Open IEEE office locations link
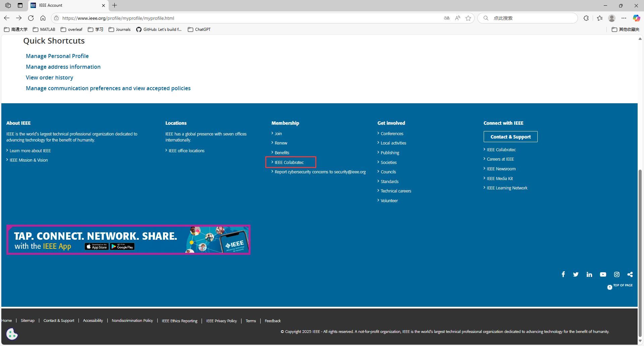 point(186,151)
